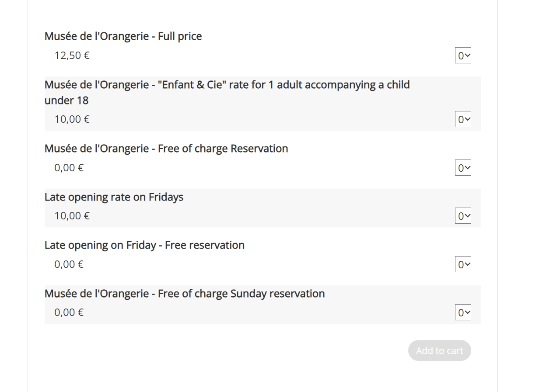Click the Add to cart button
Screen dimensions: 553x392
[439, 350]
